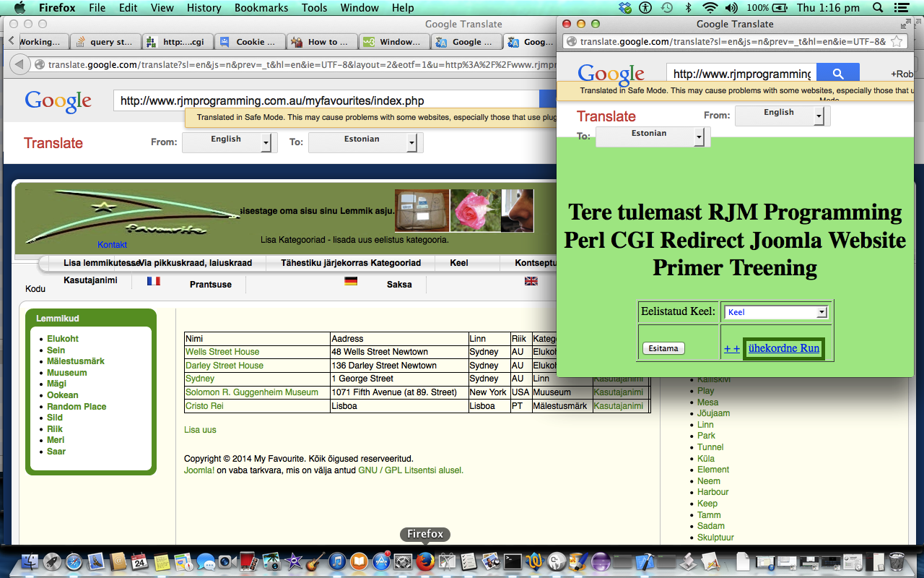This screenshot has width=924, height=578.
Task: Click the Skulptuur category link
Action: (x=715, y=538)
